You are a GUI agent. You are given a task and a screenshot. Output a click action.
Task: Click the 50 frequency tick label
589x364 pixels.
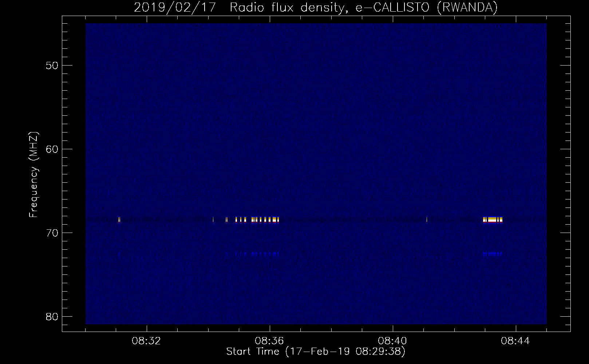pos(52,66)
